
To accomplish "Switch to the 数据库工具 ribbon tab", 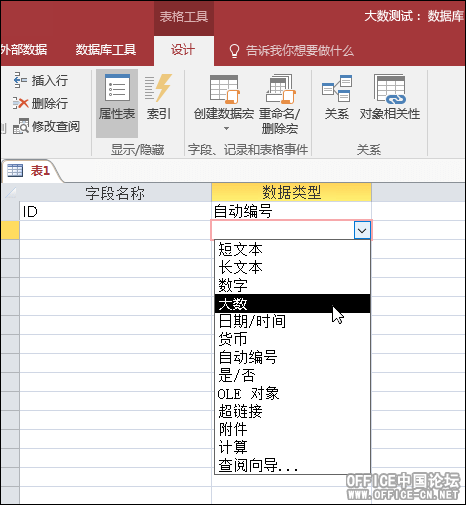I will (105, 50).
